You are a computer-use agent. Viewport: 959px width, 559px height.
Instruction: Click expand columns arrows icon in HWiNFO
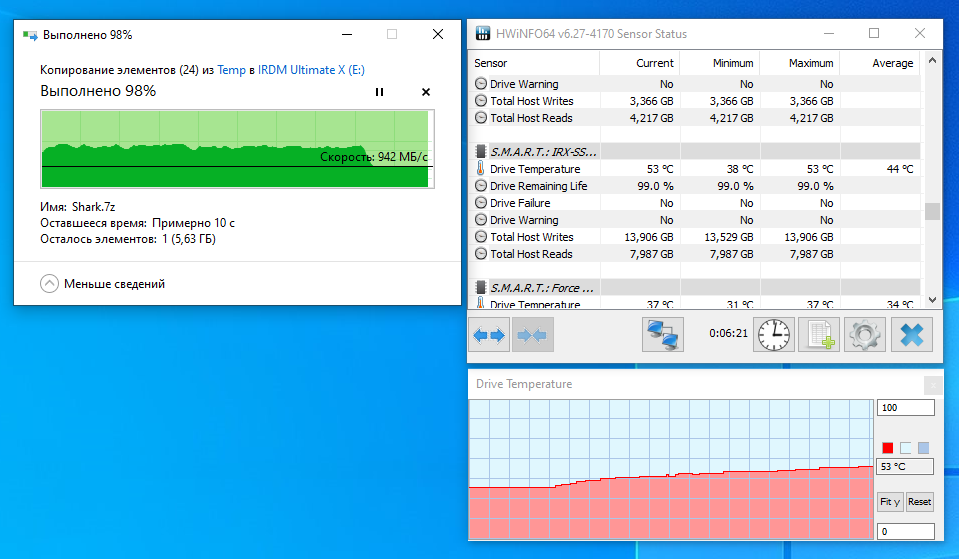(489, 335)
